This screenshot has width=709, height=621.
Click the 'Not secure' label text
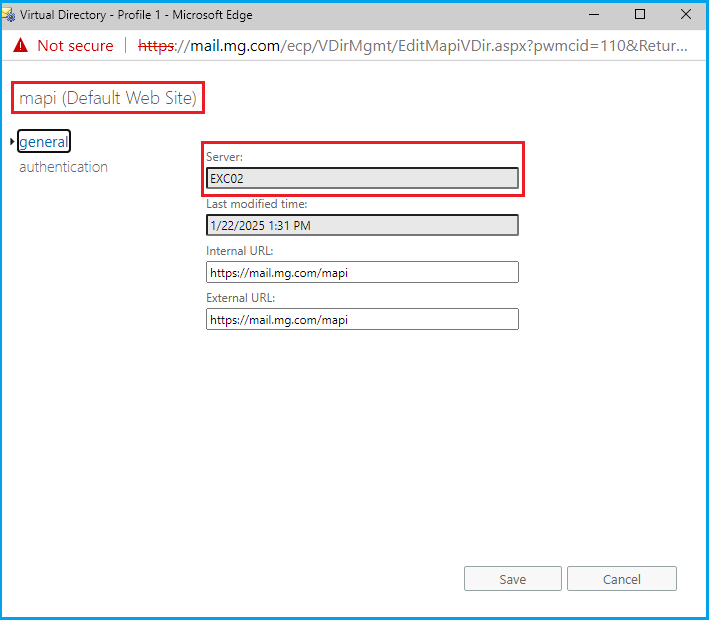(x=75, y=46)
